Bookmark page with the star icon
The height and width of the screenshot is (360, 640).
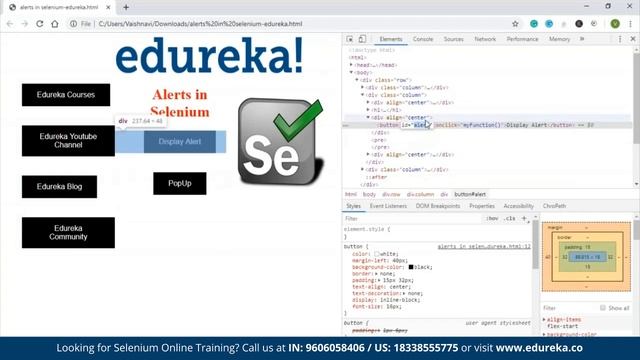(x=515, y=24)
